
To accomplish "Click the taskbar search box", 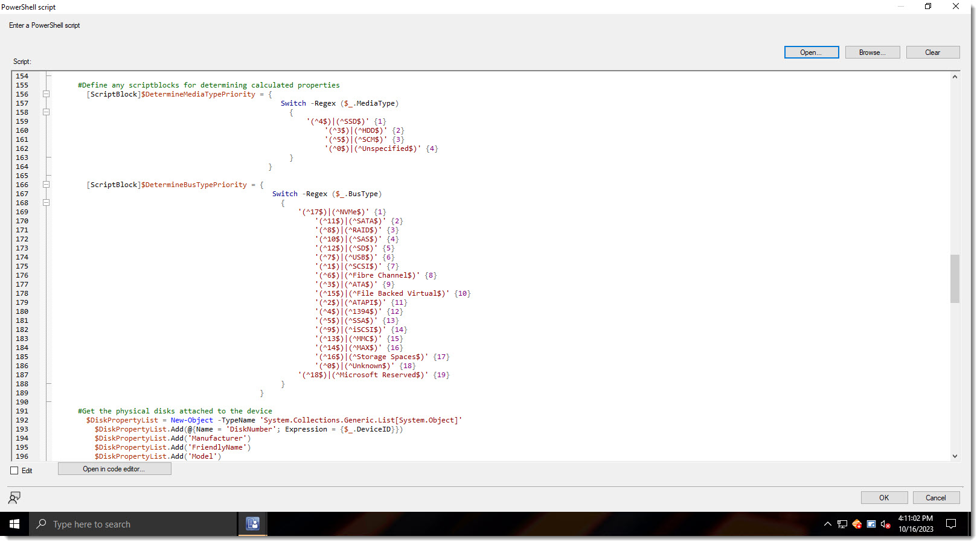I will pyautogui.click(x=133, y=524).
